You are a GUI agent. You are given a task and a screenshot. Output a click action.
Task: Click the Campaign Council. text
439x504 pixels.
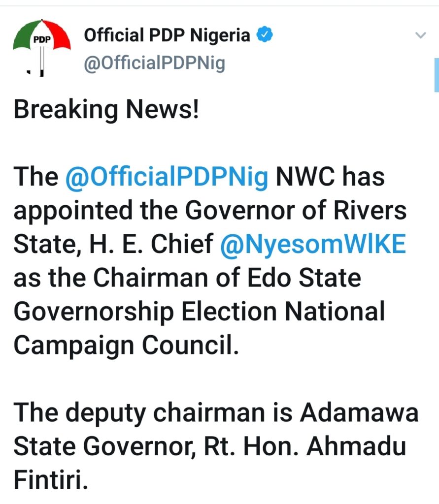[127, 345]
